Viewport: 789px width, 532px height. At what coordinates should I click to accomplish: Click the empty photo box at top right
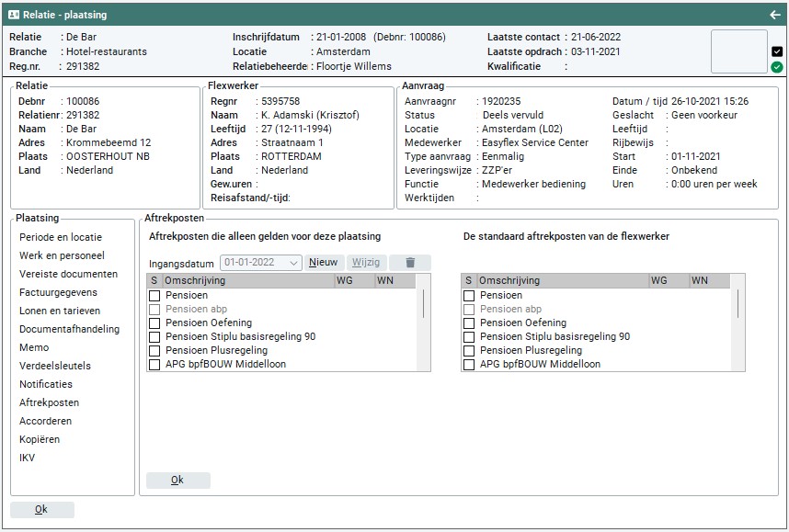point(738,51)
